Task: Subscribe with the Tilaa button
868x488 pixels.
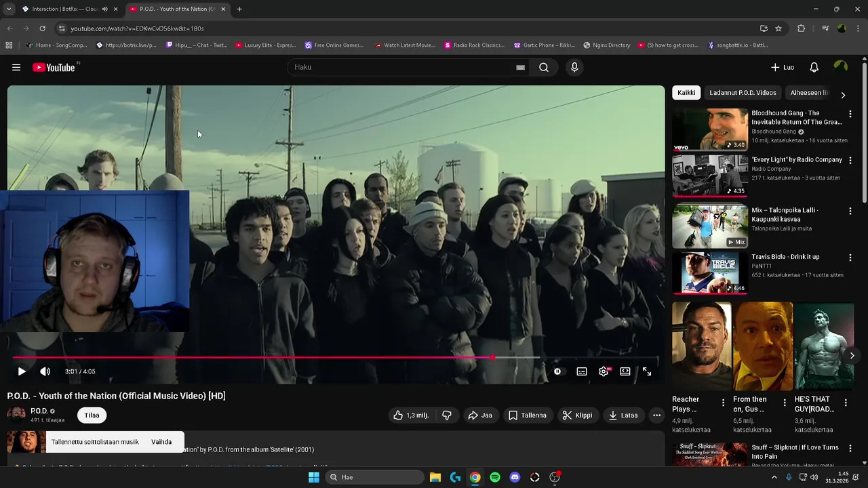Action: click(92, 415)
